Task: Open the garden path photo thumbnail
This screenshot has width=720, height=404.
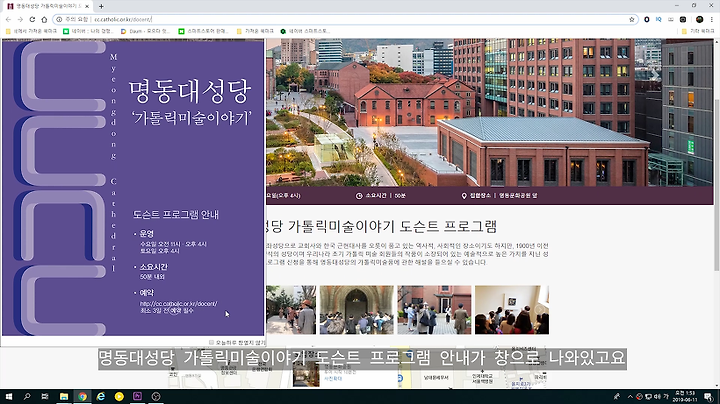Action: click(291, 310)
